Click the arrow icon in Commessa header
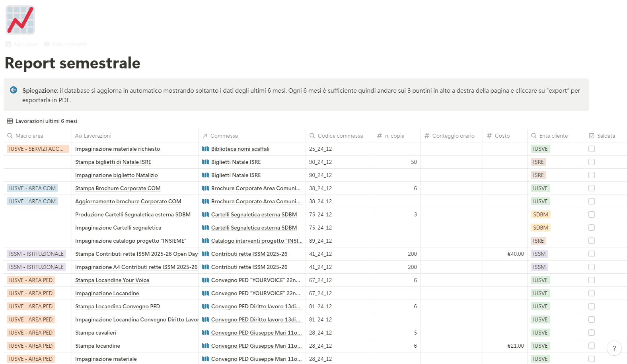The image size is (627, 364). pos(205,136)
